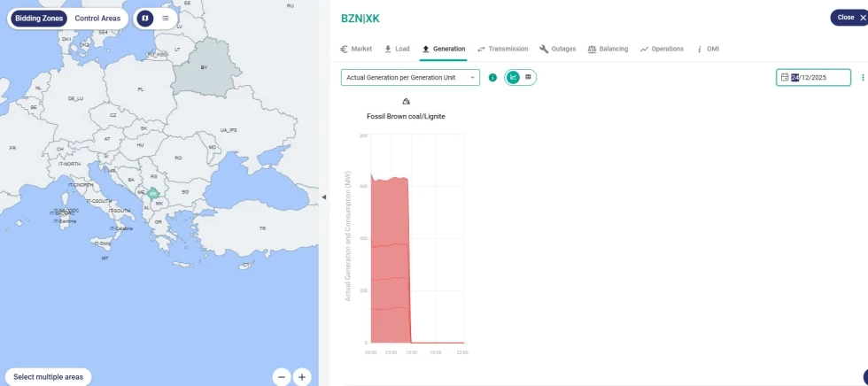Click the date input showing 24/12/2025
This screenshot has height=386, width=868.
tap(814, 78)
